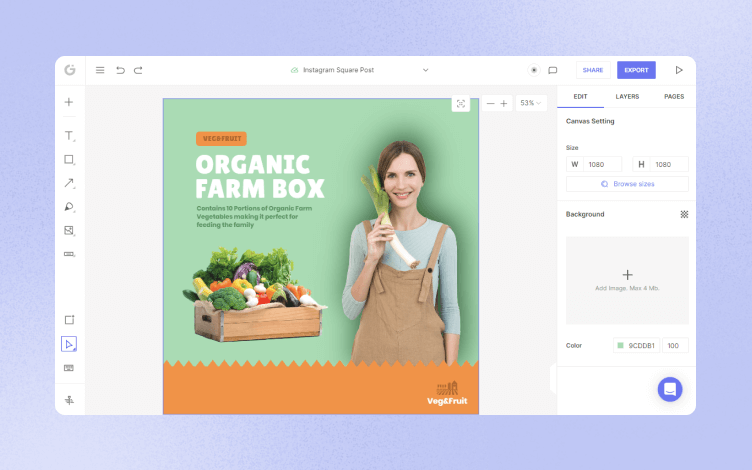Open the hamburger menu
Image resolution: width=752 pixels, height=470 pixels.
click(100, 70)
